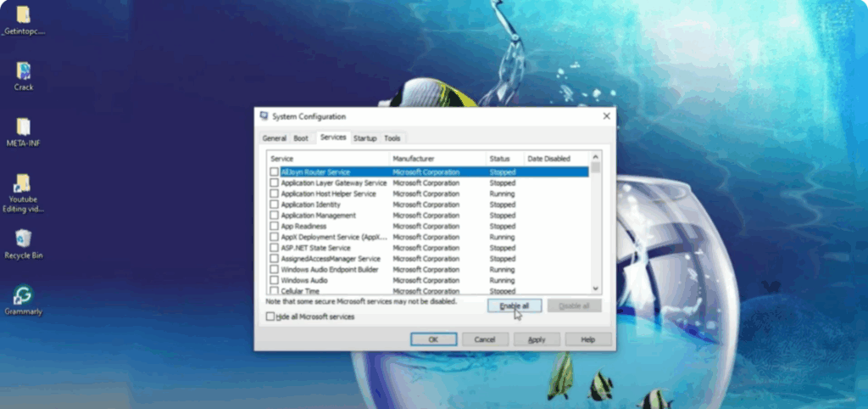Click the Apply button
Viewport: 868px width, 409px height.
(537, 339)
